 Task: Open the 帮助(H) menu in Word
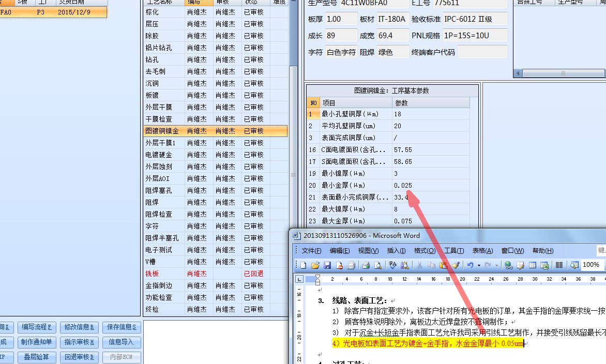click(542, 251)
